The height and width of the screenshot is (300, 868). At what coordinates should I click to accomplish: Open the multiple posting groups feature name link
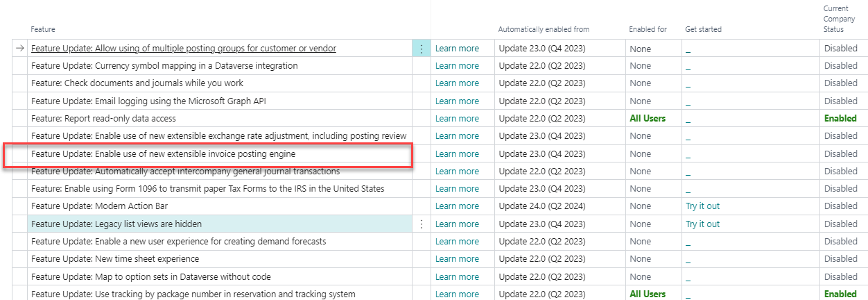[x=184, y=49]
